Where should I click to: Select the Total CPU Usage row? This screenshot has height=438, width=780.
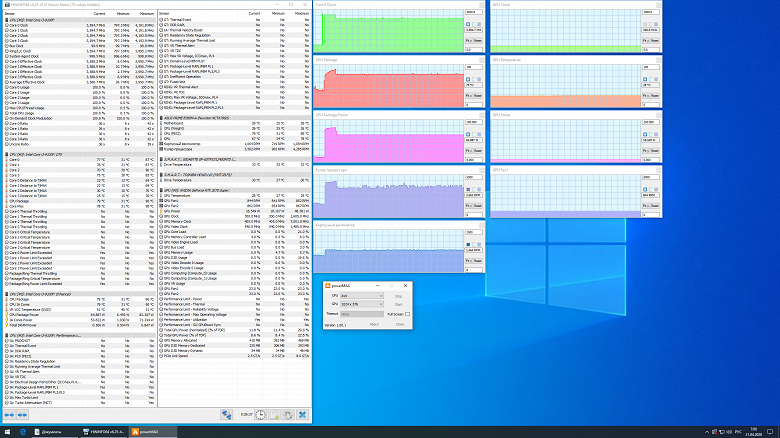tap(80, 113)
